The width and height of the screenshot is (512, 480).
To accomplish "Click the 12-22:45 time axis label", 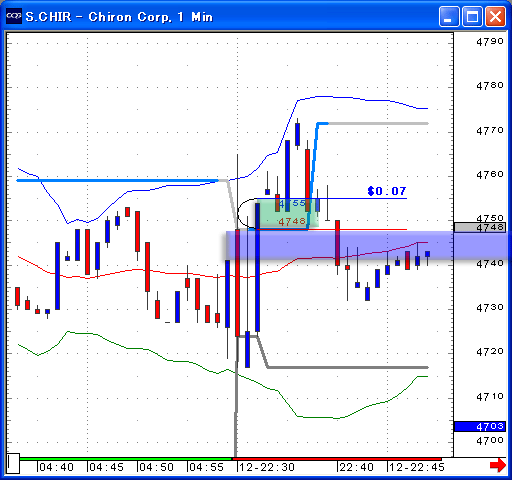I will [417, 467].
